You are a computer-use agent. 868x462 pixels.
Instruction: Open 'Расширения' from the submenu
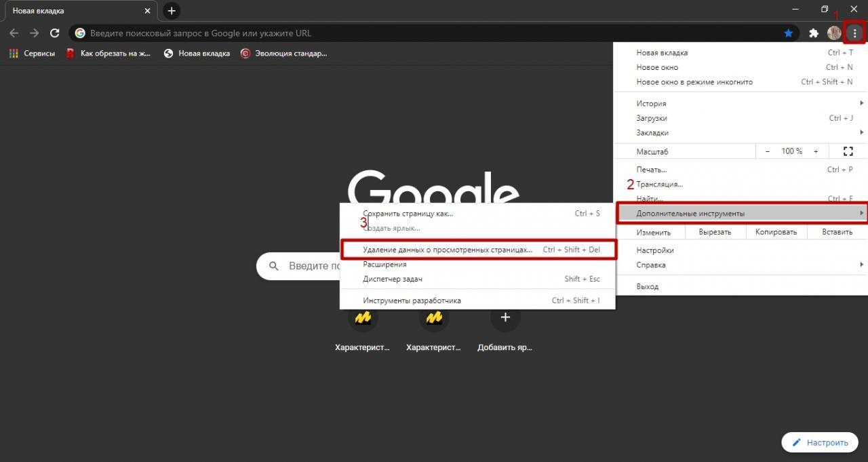click(x=477, y=264)
